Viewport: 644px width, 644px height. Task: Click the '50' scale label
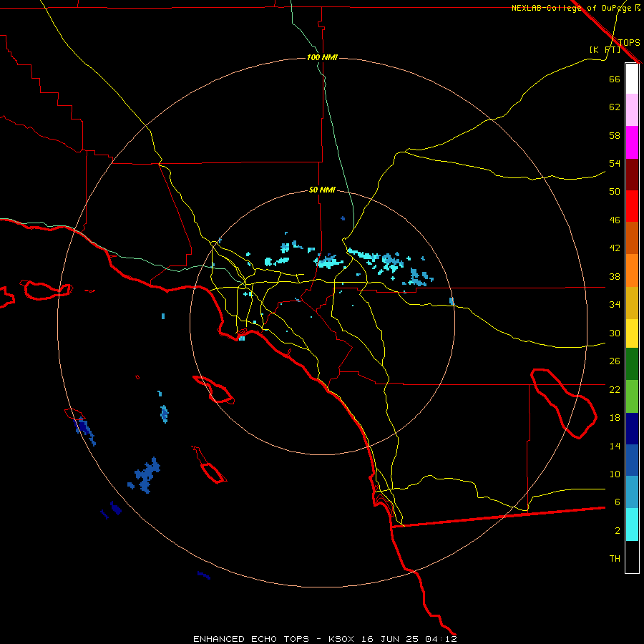tap(615, 191)
